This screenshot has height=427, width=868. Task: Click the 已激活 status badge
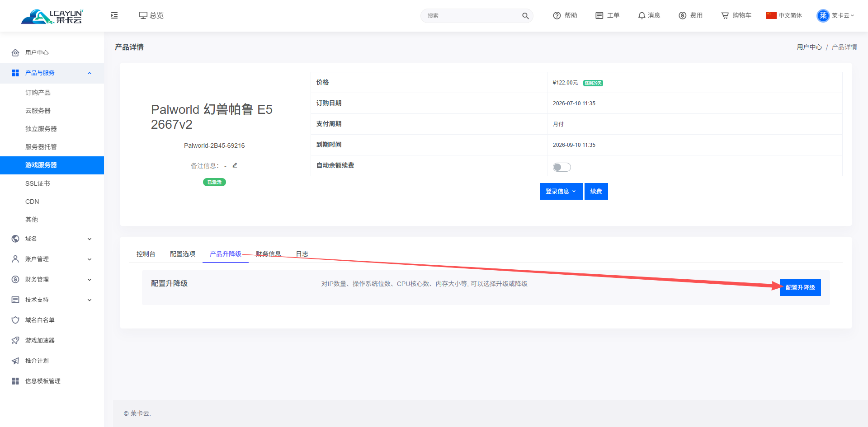(214, 182)
